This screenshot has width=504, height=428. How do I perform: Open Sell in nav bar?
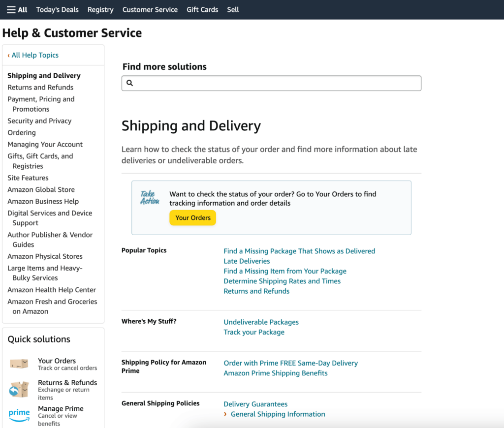233,10
